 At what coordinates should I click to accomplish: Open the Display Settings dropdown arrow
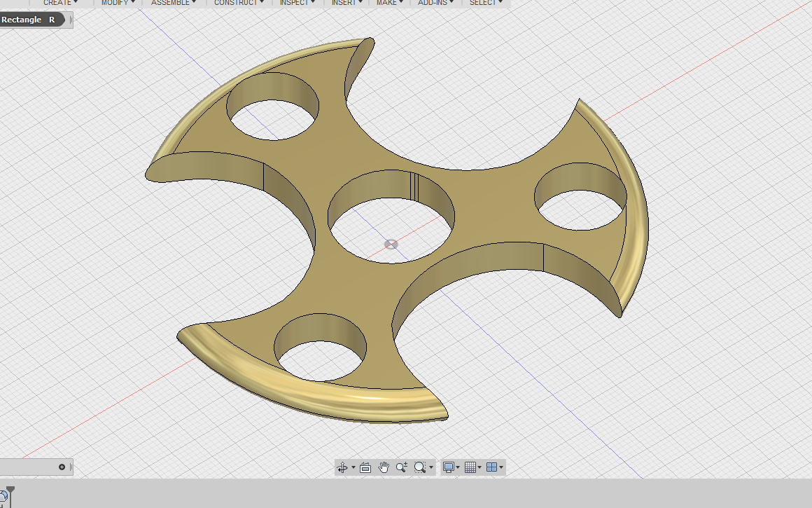tap(458, 467)
